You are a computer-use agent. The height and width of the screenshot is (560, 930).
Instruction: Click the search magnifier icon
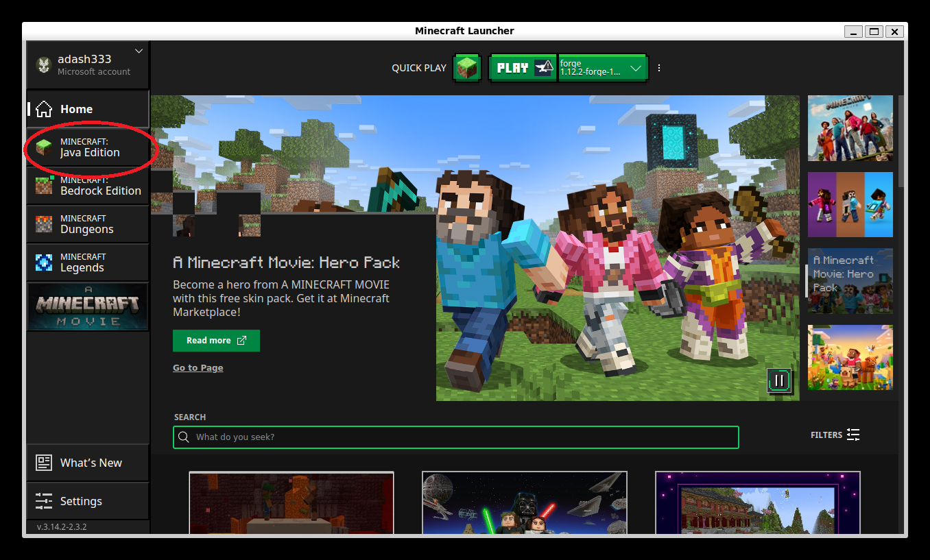(184, 437)
